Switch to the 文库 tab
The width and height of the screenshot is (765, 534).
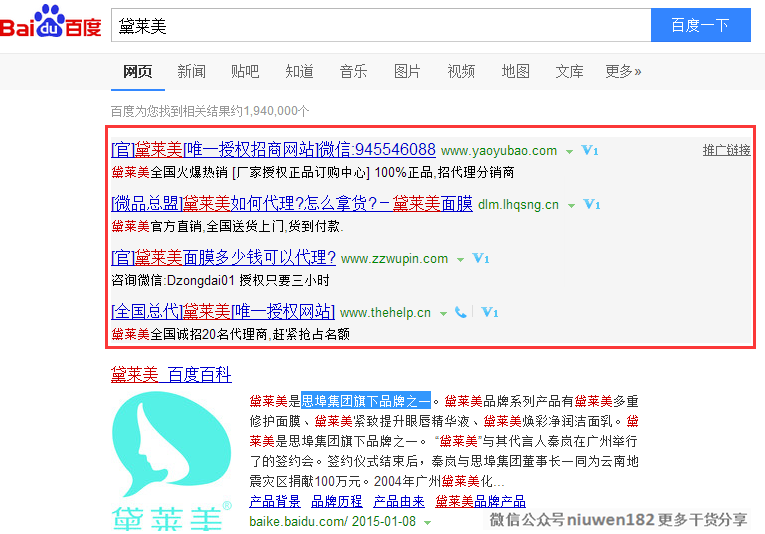pos(569,72)
